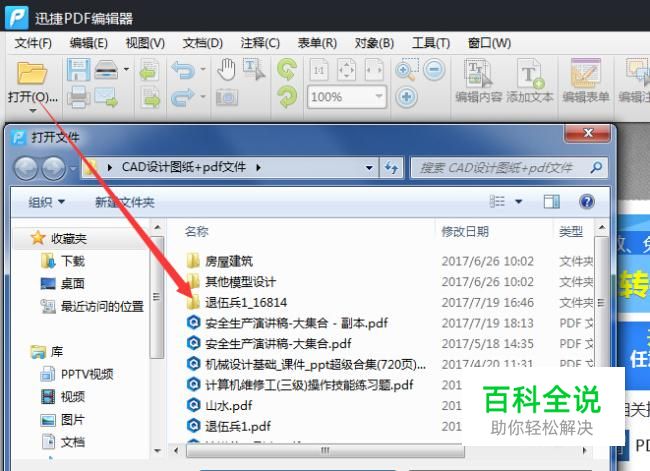
Task: Select the marquee zoom magnifier tool
Action: [407, 69]
